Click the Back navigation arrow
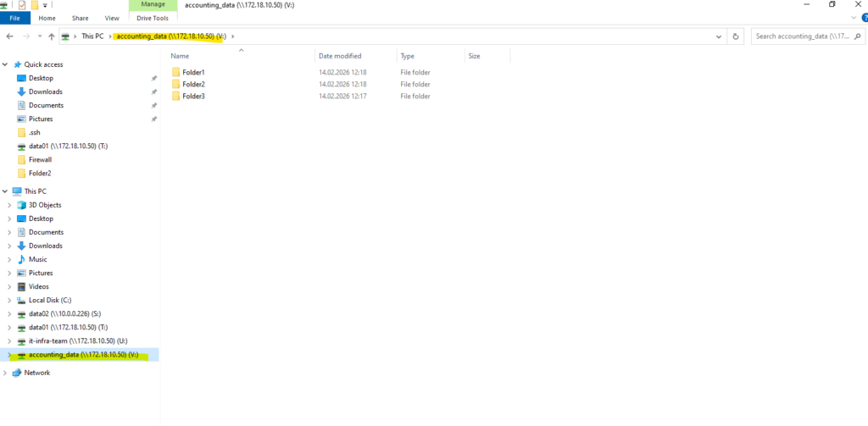Viewport: 868px width, 426px height. 9,36
